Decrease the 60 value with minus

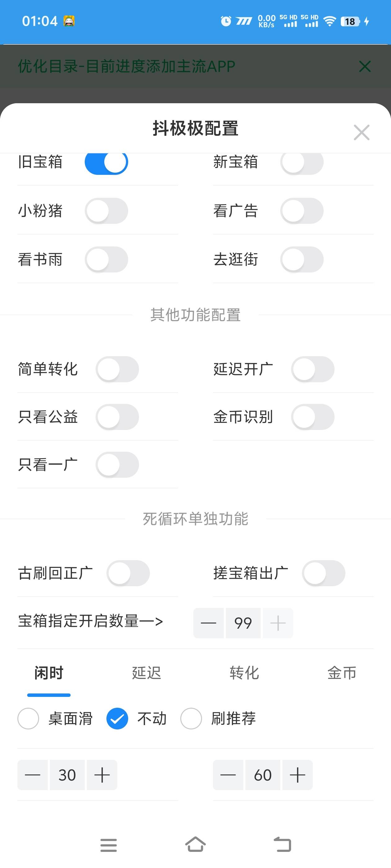pyautogui.click(x=228, y=775)
